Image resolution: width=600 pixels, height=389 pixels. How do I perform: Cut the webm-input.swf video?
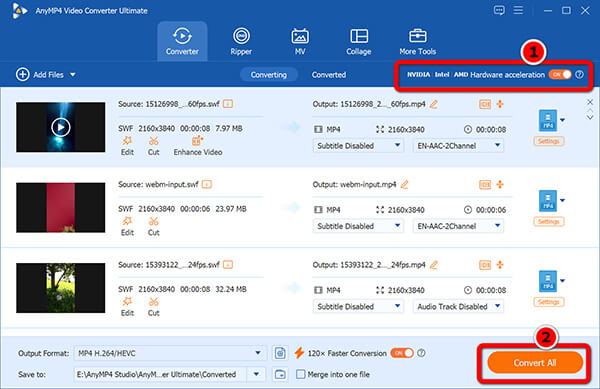(x=153, y=226)
